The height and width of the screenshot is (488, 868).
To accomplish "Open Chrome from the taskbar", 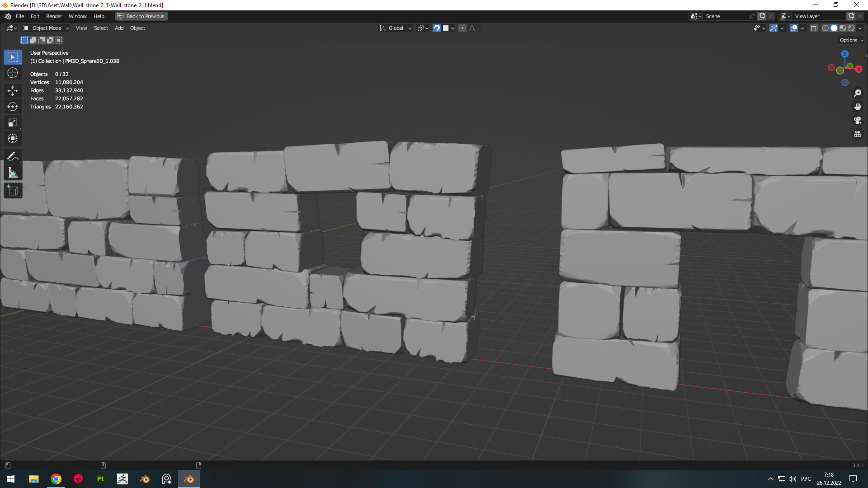I will [x=56, y=479].
